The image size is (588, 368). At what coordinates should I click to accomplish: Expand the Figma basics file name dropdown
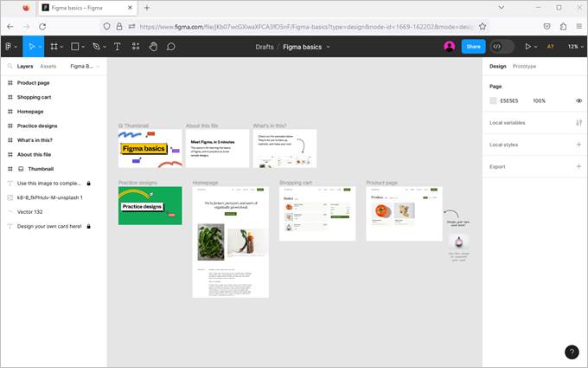coord(328,47)
